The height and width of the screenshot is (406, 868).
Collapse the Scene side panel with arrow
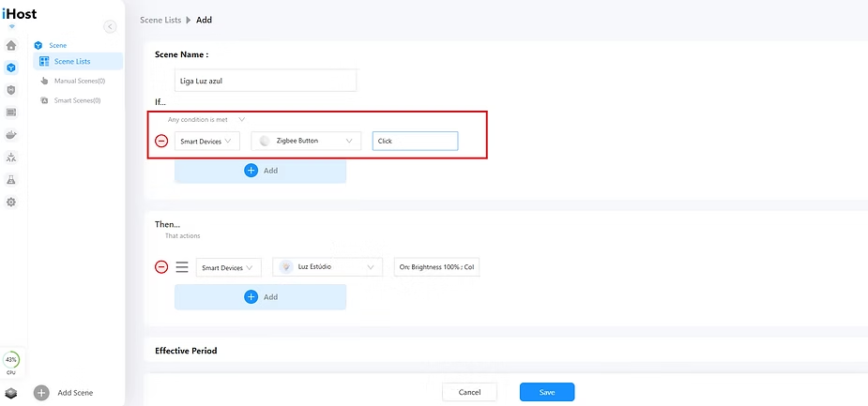pyautogui.click(x=111, y=27)
